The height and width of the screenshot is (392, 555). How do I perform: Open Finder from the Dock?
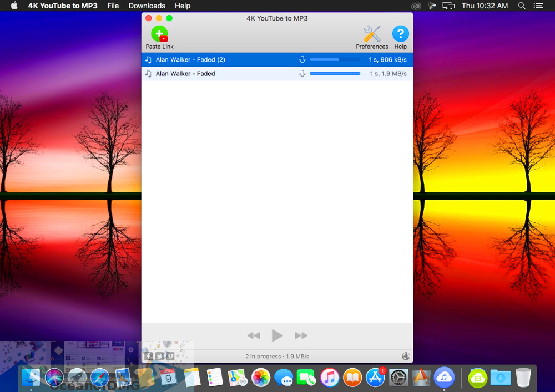pyautogui.click(x=31, y=378)
